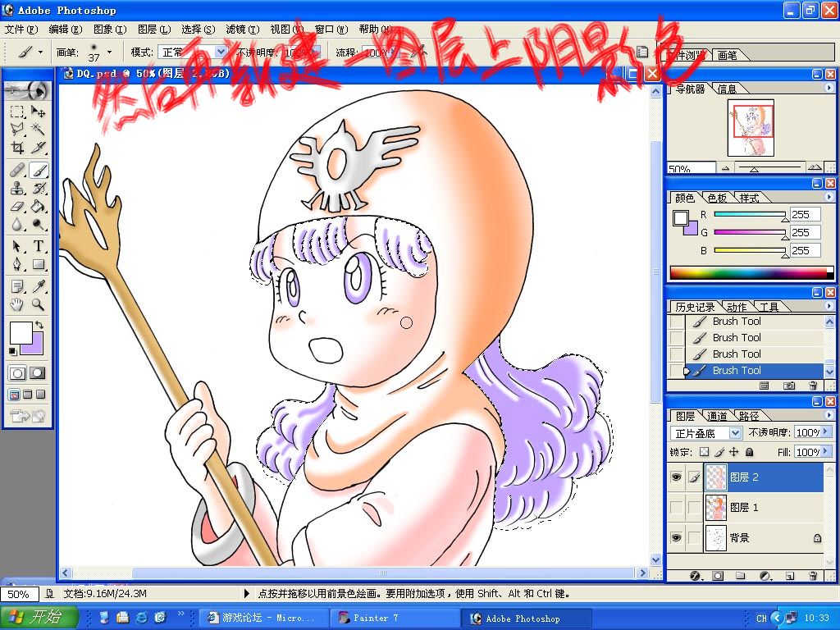
Task: Show 图层 1 using its visibility box
Action: coord(677,507)
